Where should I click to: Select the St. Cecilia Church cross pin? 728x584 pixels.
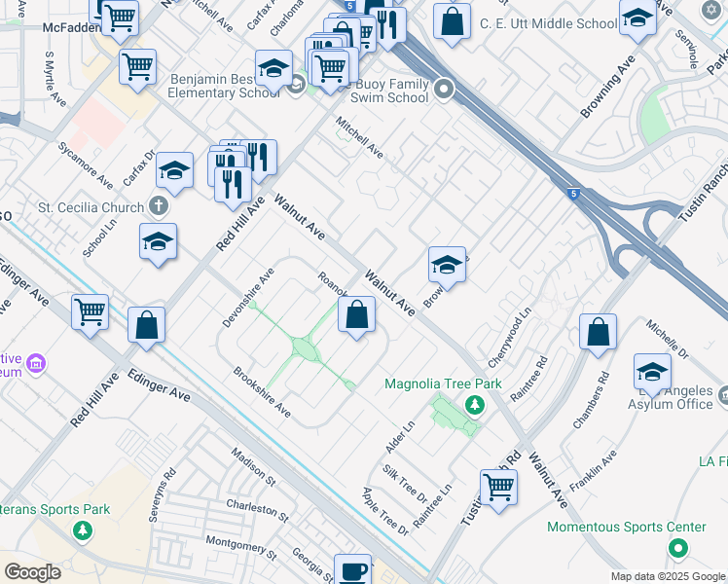159,206
